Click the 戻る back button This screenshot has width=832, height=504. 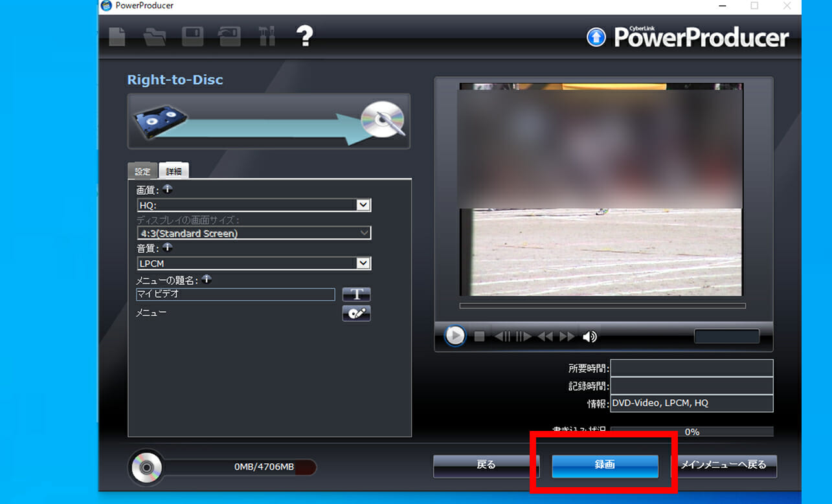coord(486,465)
